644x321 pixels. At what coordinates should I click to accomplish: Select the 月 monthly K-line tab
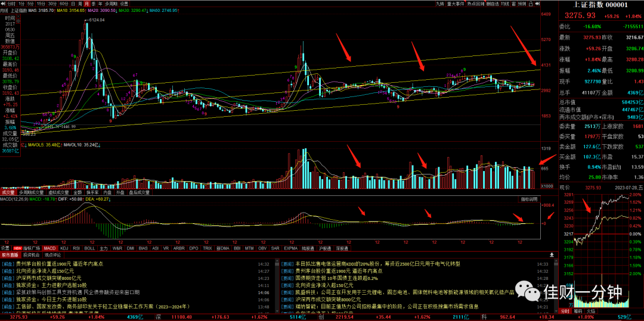(86, 4)
